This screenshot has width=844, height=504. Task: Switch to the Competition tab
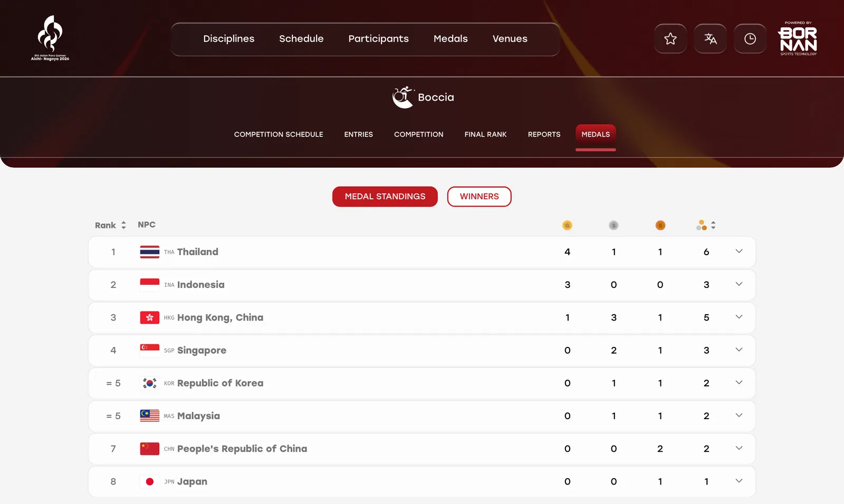[x=419, y=134]
